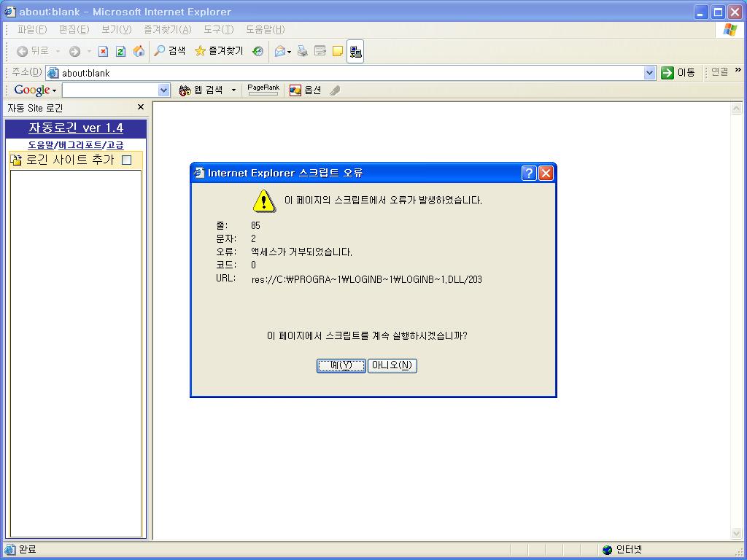Image resolution: width=747 pixels, height=560 pixels.
Task: Click the yellow note icon in toolbar
Action: coord(337,51)
